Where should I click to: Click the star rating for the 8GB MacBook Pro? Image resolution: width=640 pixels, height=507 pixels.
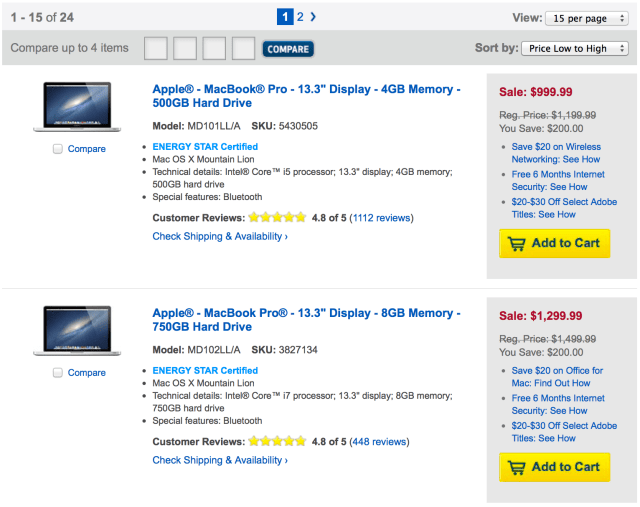point(277,441)
